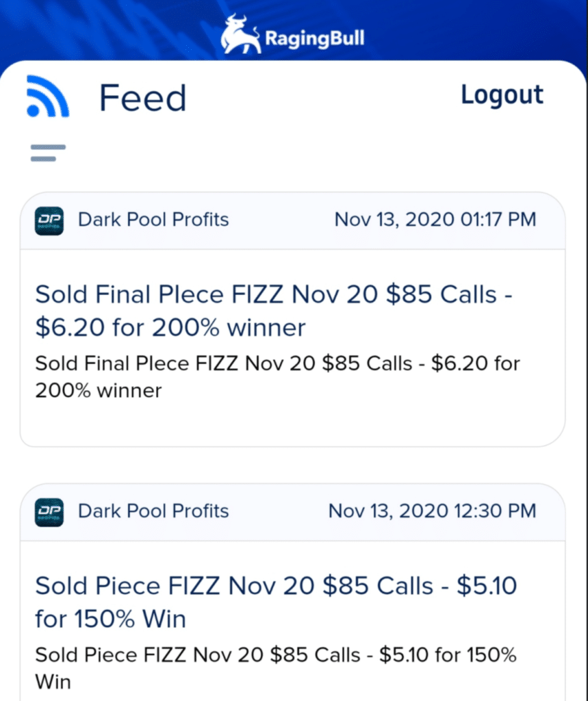Click the Dark Pool Profits icon in first card

pyautogui.click(x=49, y=221)
